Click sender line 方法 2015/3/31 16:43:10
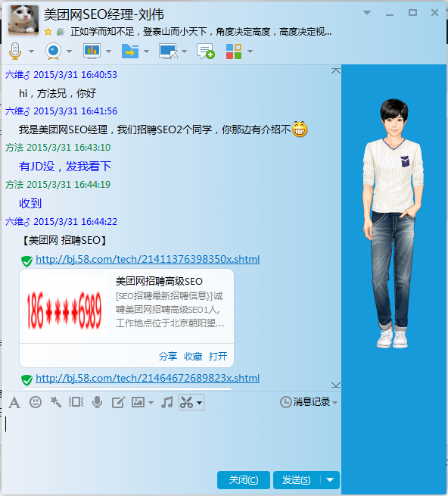Image resolution: width=448 pixels, height=496 pixels. click(58, 148)
